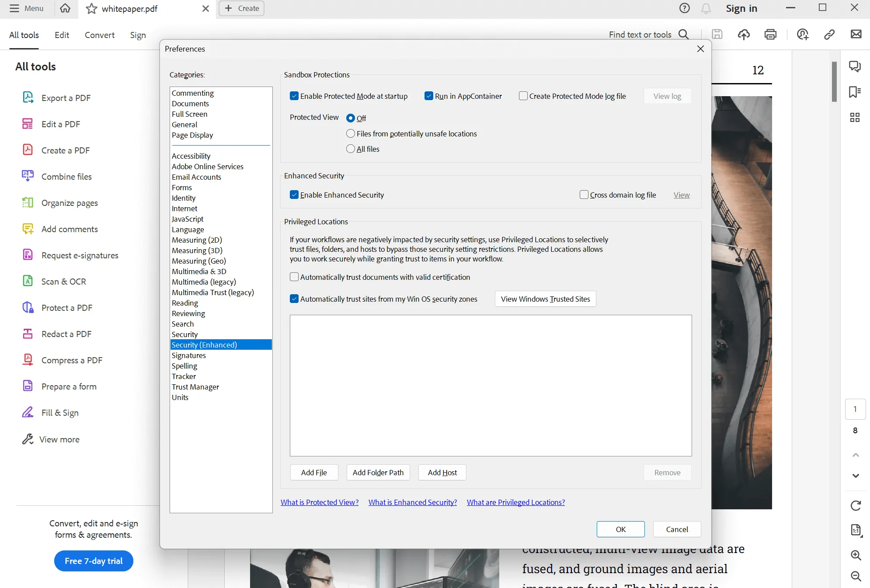The width and height of the screenshot is (870, 588).
Task: Select the Fill & Sign tool
Action: tap(60, 412)
